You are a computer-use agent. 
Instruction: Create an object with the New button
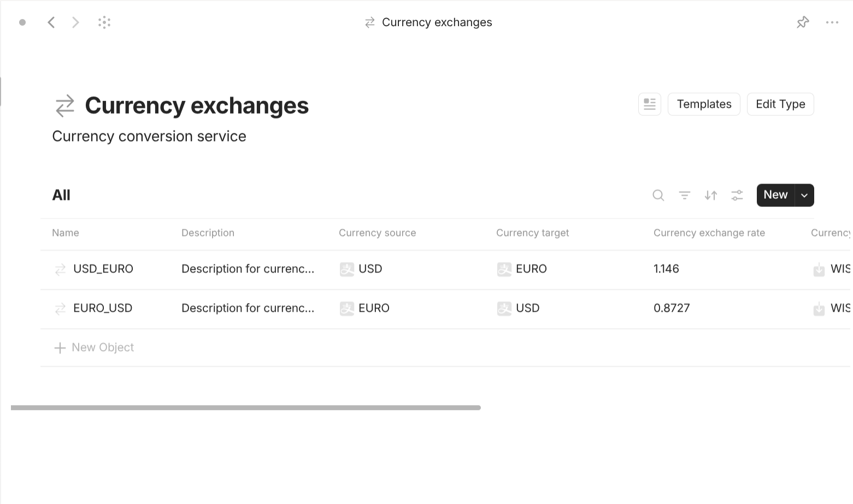(x=775, y=195)
